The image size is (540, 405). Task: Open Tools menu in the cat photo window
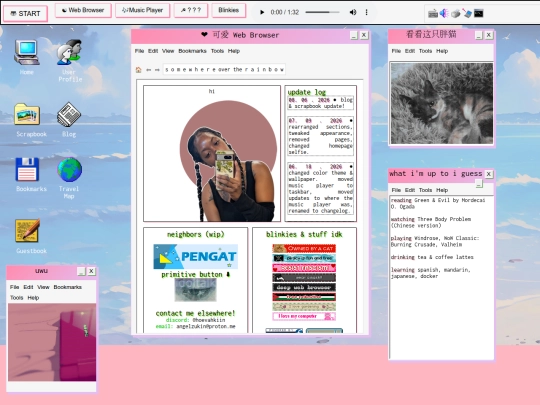click(x=426, y=51)
